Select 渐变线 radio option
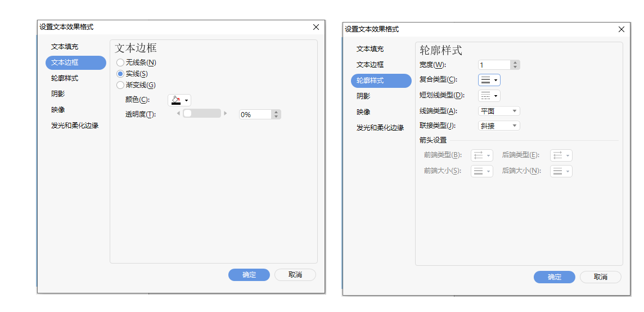The height and width of the screenshot is (312, 644). (x=136, y=85)
